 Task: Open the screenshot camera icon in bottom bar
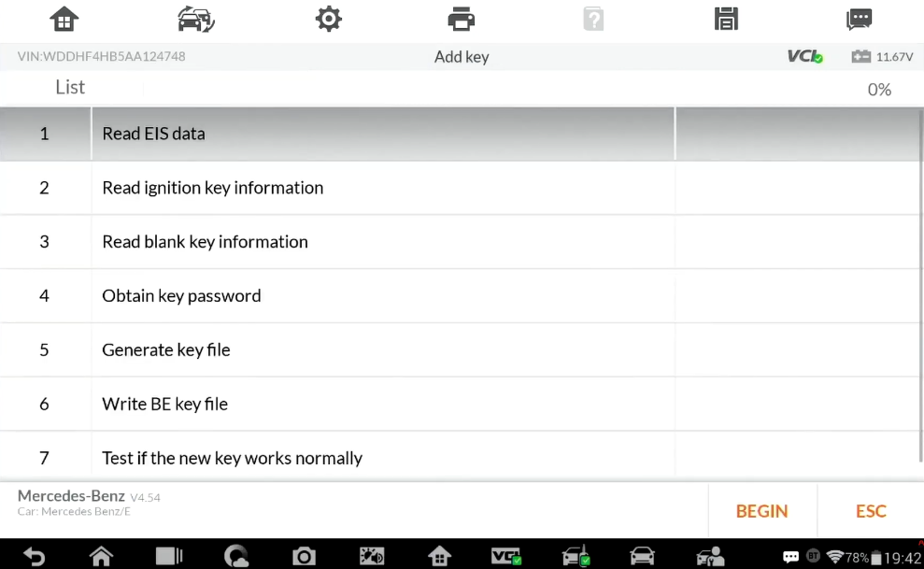(x=304, y=556)
